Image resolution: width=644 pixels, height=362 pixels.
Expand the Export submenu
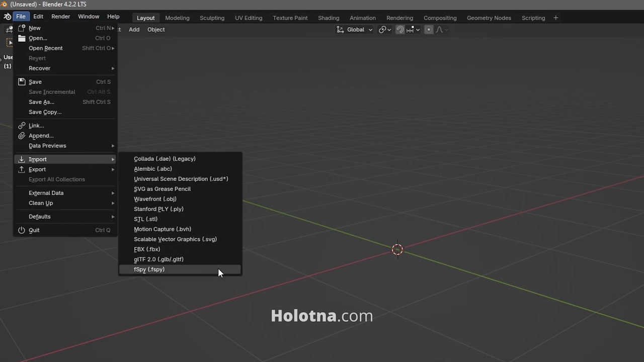(65, 169)
